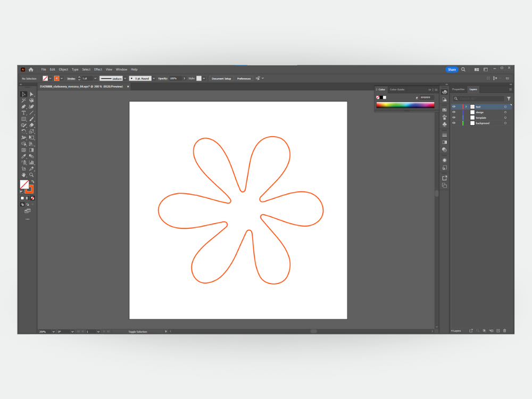This screenshot has height=399, width=532.
Task: Select the Hand tool
Action: click(x=24, y=174)
